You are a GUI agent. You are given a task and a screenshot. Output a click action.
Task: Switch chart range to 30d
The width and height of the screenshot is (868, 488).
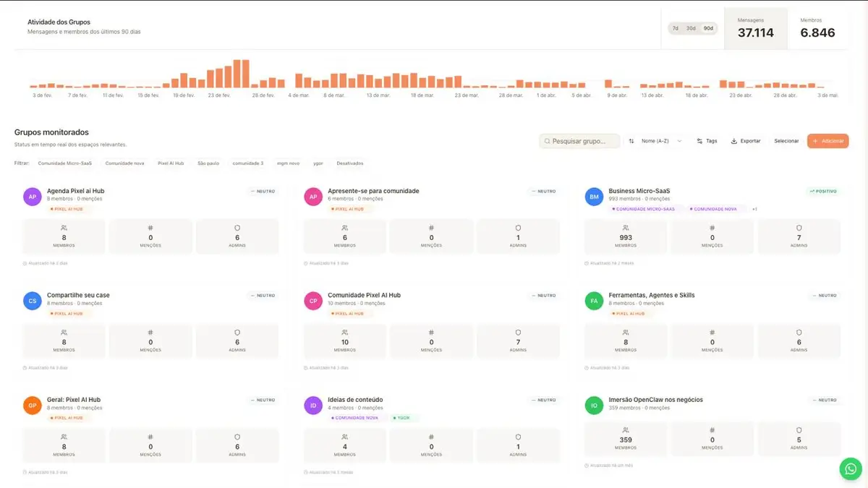(x=691, y=28)
